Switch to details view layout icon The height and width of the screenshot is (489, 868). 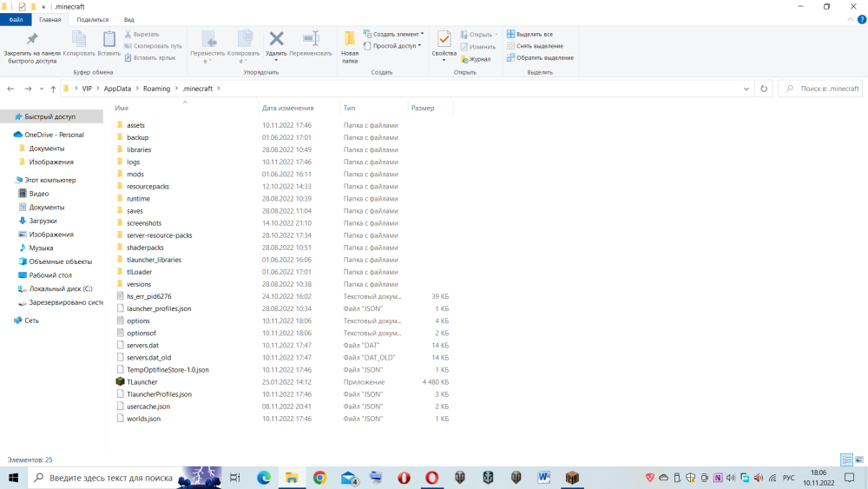coord(846,459)
